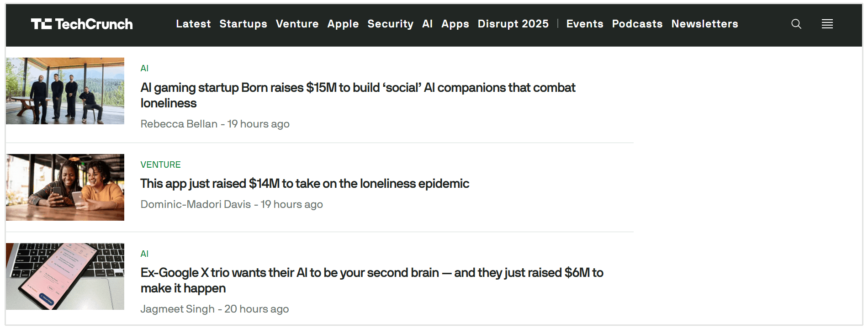Click the VENTURE category label on the second article

[160, 164]
